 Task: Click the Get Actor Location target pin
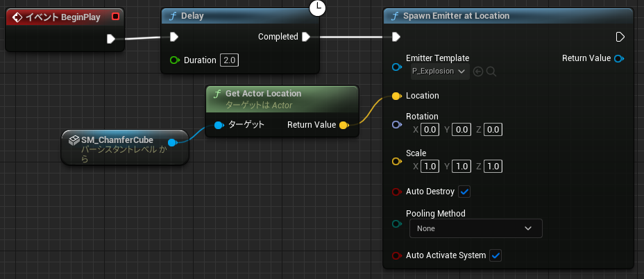219,125
